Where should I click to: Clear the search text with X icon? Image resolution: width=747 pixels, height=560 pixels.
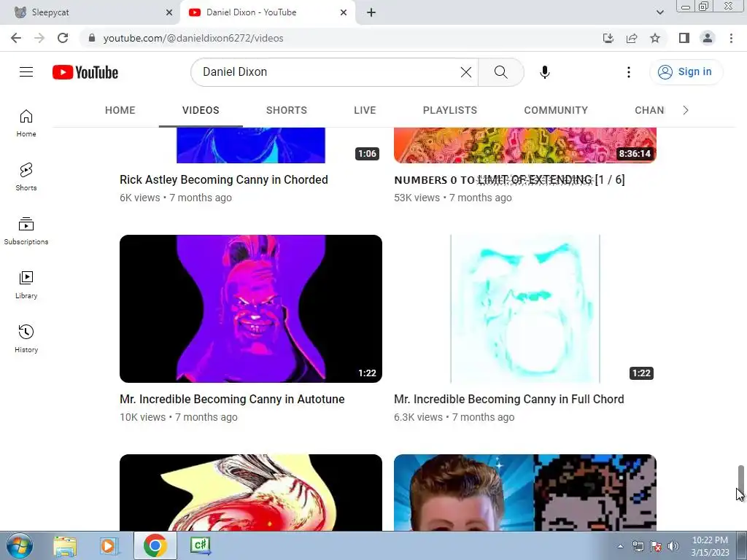click(x=466, y=72)
